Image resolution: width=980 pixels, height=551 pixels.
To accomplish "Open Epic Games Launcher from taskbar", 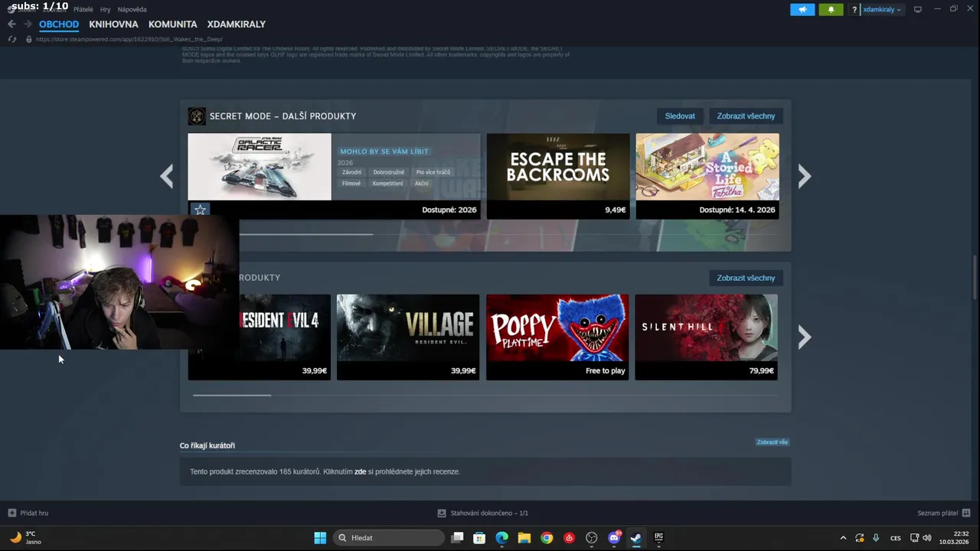I will [x=658, y=538].
